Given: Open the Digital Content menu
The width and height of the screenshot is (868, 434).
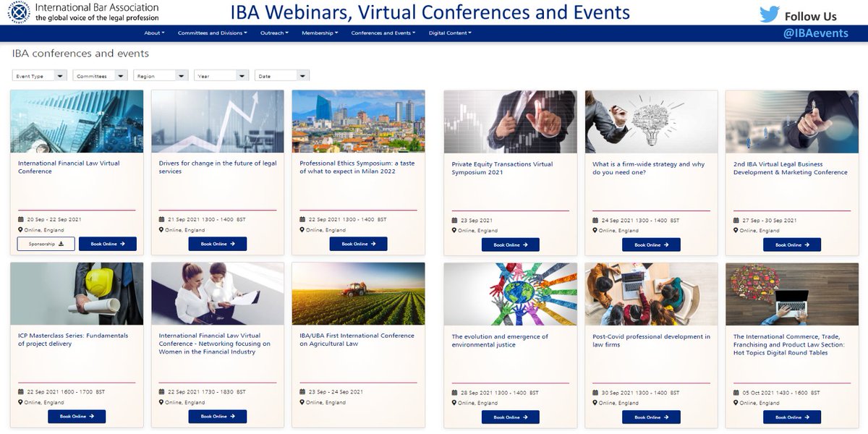Looking at the screenshot, I should pyautogui.click(x=450, y=33).
